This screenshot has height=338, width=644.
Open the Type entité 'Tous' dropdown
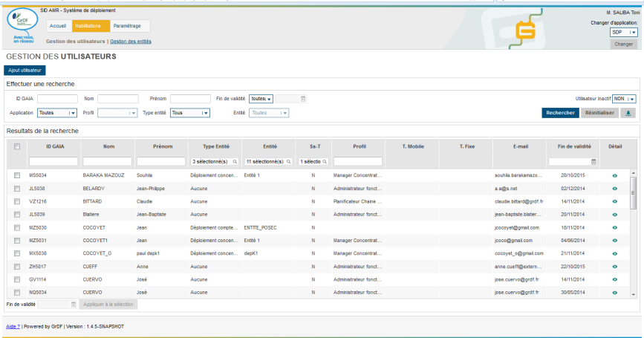point(189,113)
